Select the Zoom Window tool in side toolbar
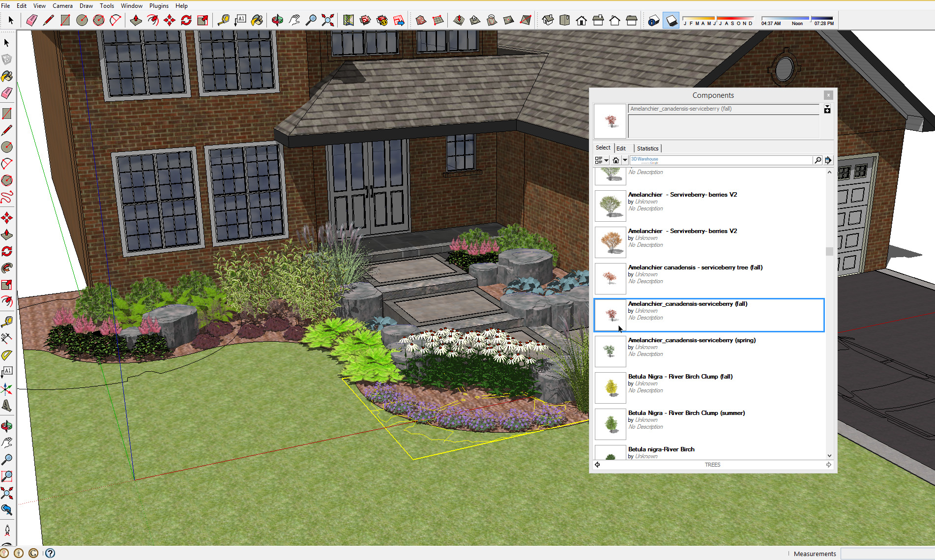The width and height of the screenshot is (935, 560). [7, 476]
